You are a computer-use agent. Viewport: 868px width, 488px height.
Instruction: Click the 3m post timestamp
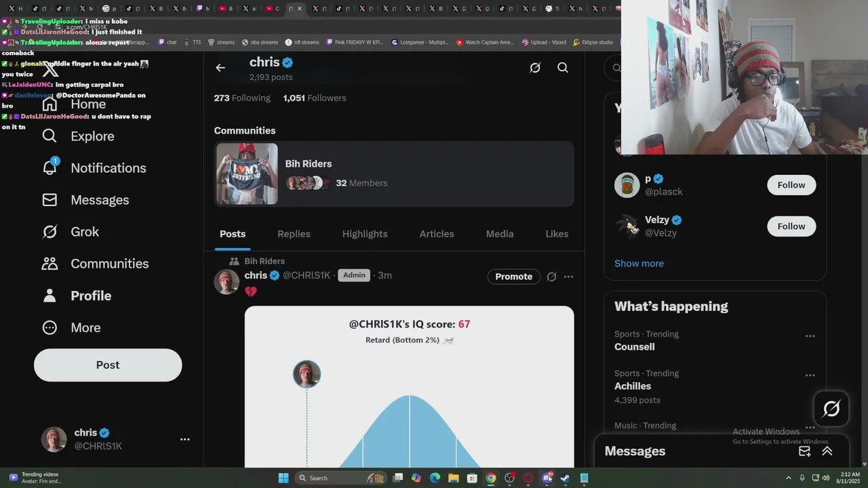tap(384, 275)
